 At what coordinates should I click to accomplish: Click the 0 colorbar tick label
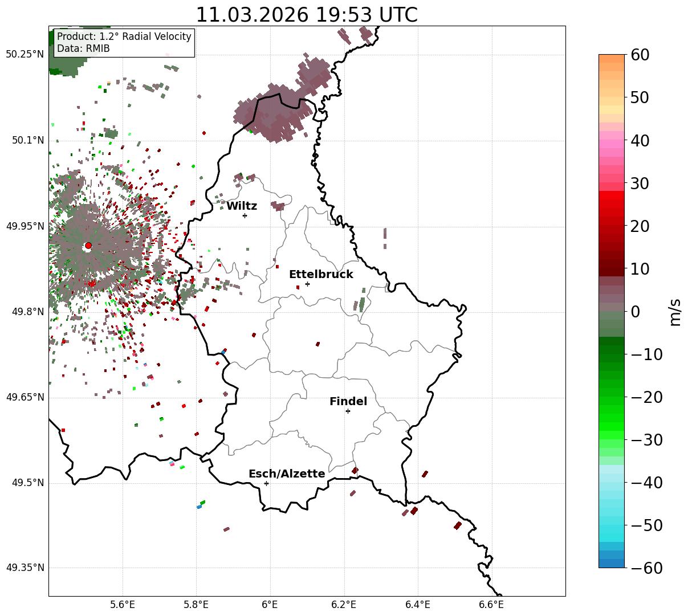coord(636,312)
